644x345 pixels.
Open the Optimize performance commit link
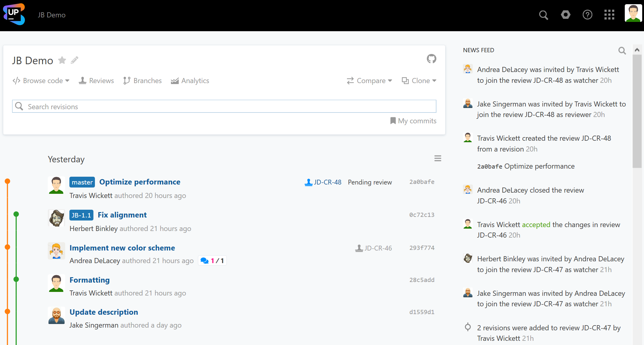[140, 182]
